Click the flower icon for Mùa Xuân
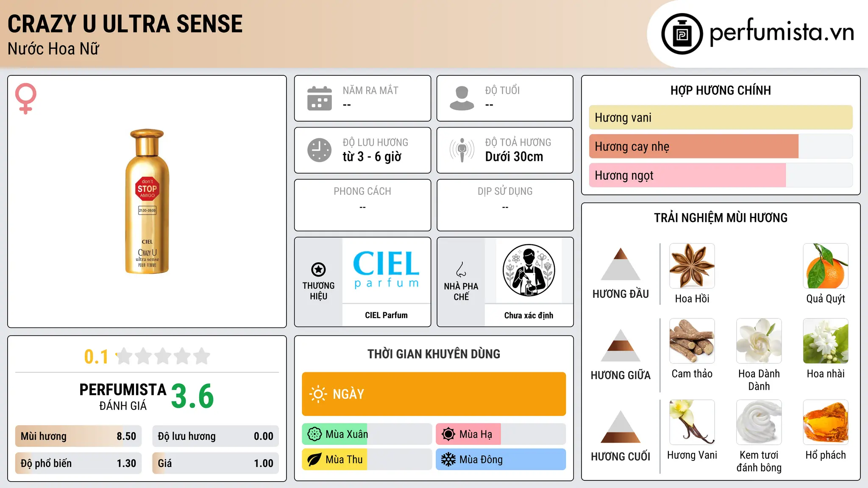The width and height of the screenshot is (868, 488). point(314,434)
